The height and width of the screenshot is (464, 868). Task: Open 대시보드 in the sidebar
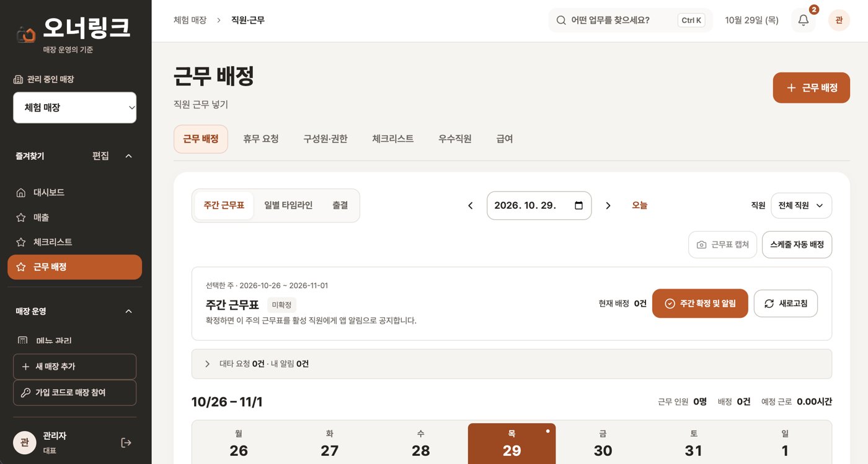pyautogui.click(x=74, y=193)
